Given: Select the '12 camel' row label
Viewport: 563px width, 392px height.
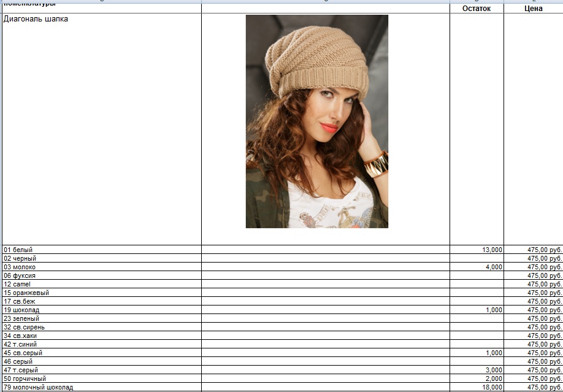Looking at the screenshot, I should (x=17, y=284).
